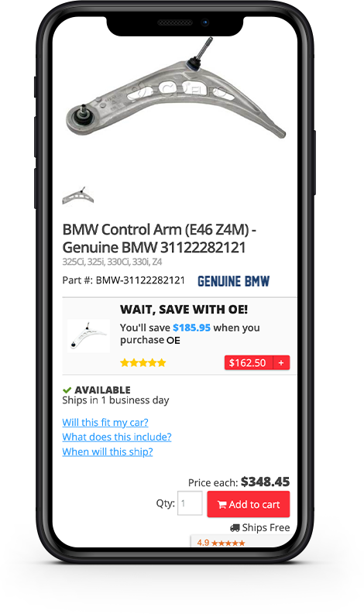The height and width of the screenshot is (614, 364).
Task: Click the yellow five-star rating
Action: (x=143, y=362)
